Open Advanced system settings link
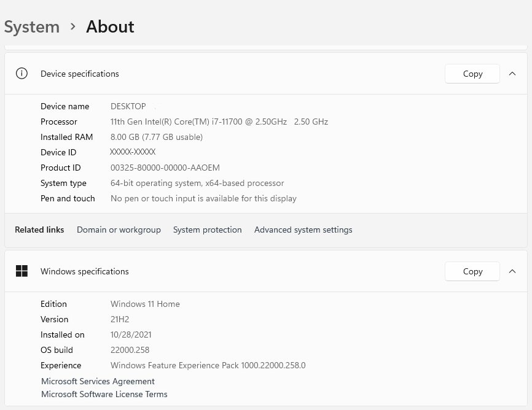 click(x=303, y=230)
